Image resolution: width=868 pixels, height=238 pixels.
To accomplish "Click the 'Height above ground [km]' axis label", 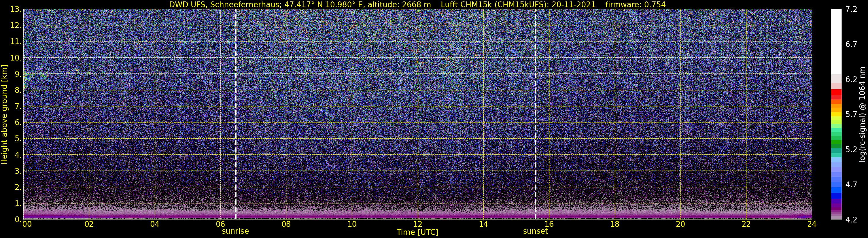I will coord(4,114).
